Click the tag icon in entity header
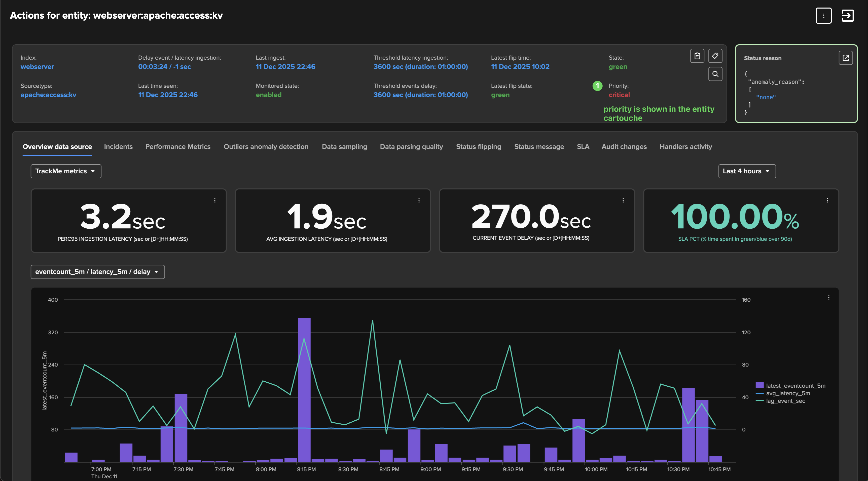 point(715,56)
